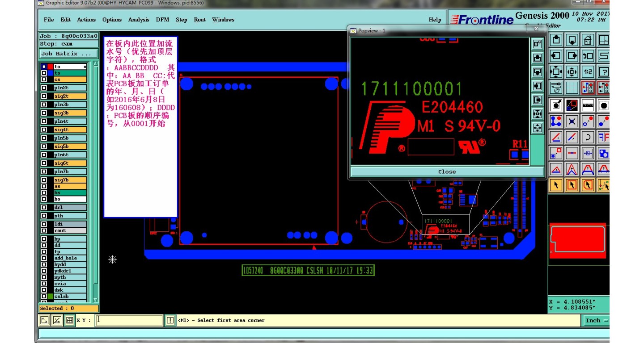Viewport: 644px width, 343px height.
Task: Select the ruler measurement tool
Action: point(588,106)
